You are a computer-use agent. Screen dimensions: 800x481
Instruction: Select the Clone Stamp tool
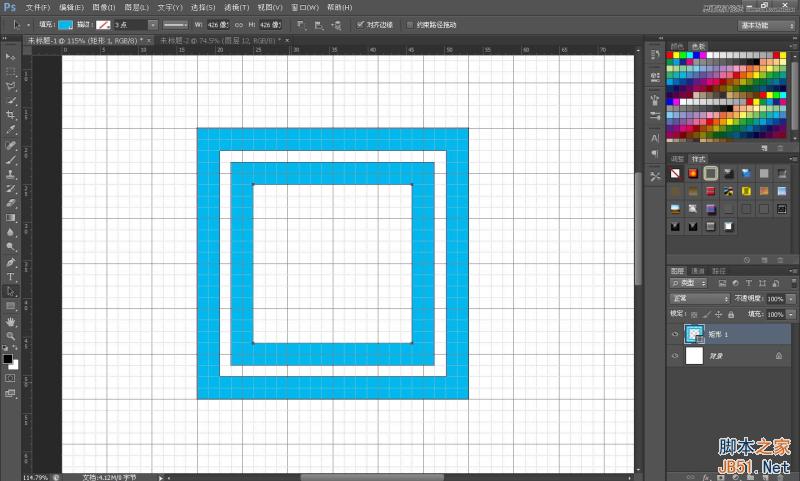(10, 174)
